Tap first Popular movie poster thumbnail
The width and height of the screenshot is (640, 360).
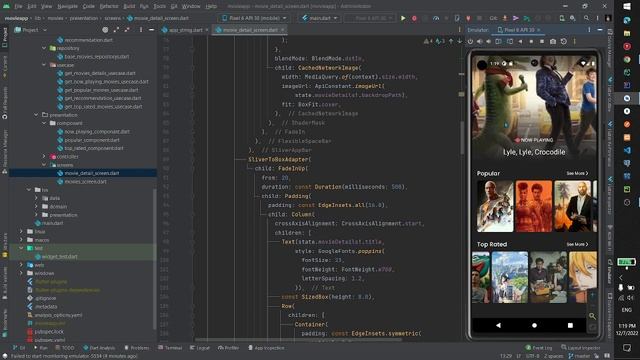(x=495, y=207)
